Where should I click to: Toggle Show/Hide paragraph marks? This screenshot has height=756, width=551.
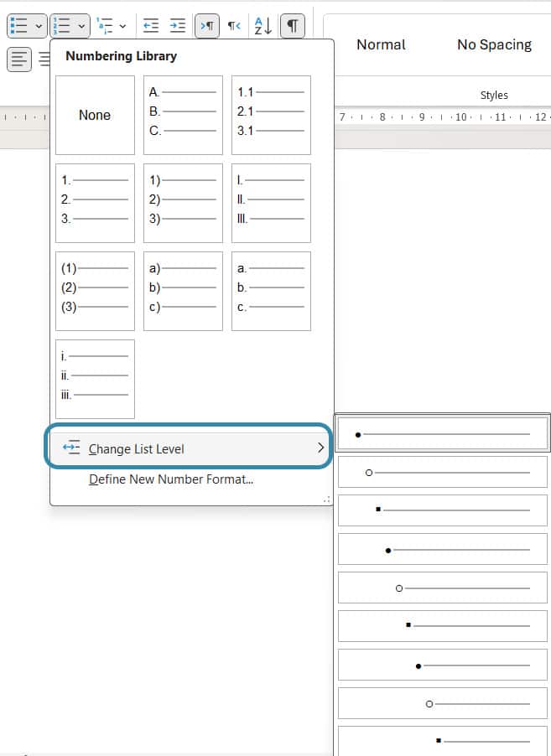[292, 26]
